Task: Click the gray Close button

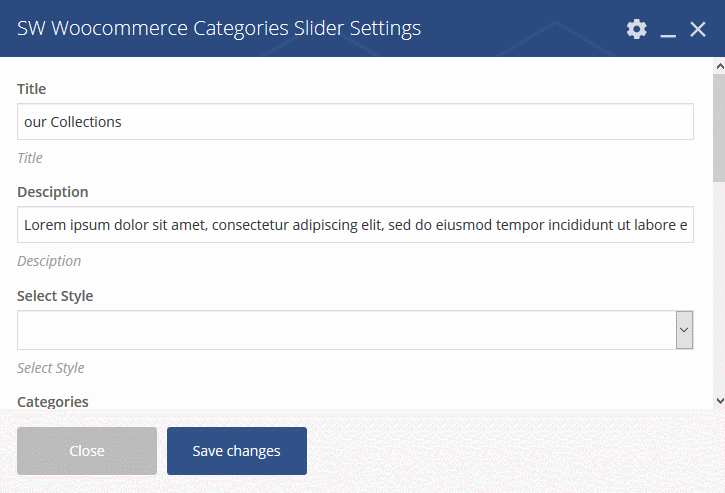Action: [87, 451]
